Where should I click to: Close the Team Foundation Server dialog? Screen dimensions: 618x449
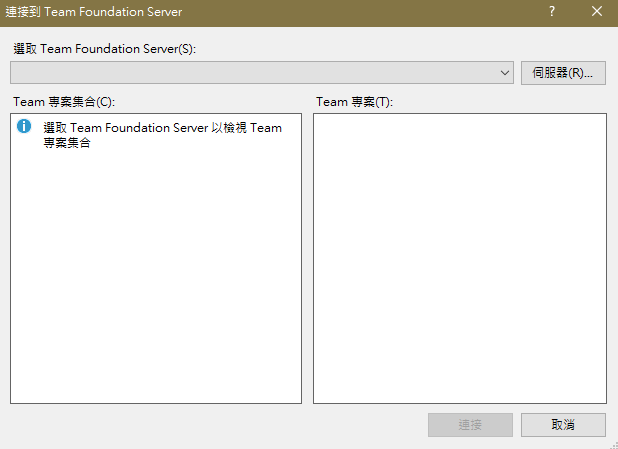click(x=596, y=11)
